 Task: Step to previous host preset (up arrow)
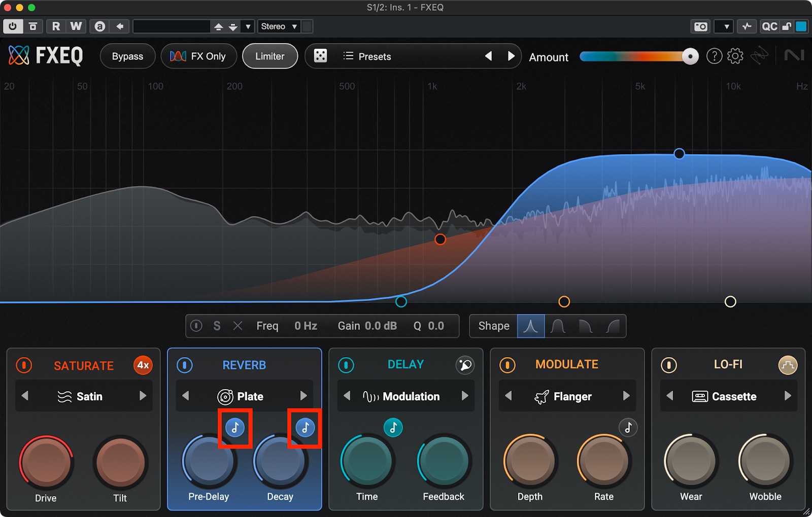point(218,27)
